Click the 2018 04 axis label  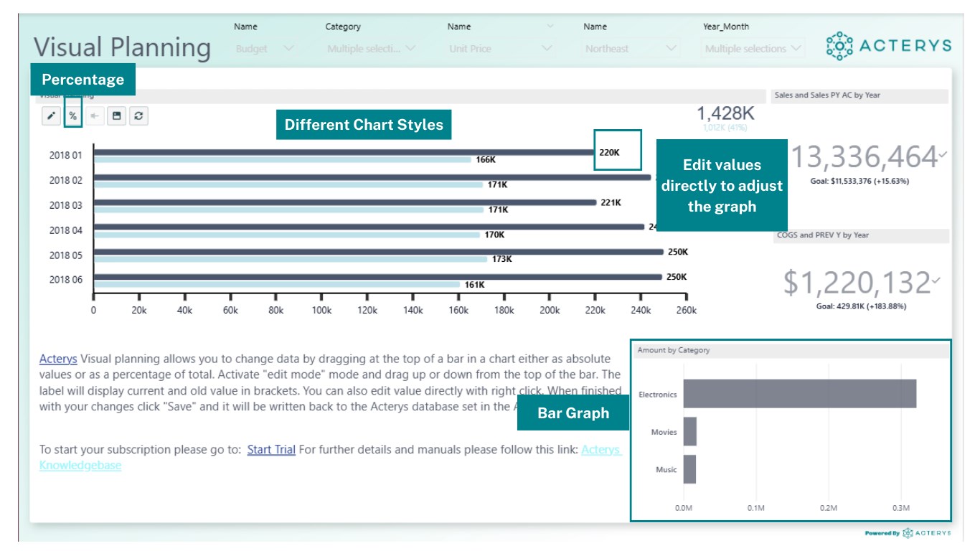[x=65, y=230]
